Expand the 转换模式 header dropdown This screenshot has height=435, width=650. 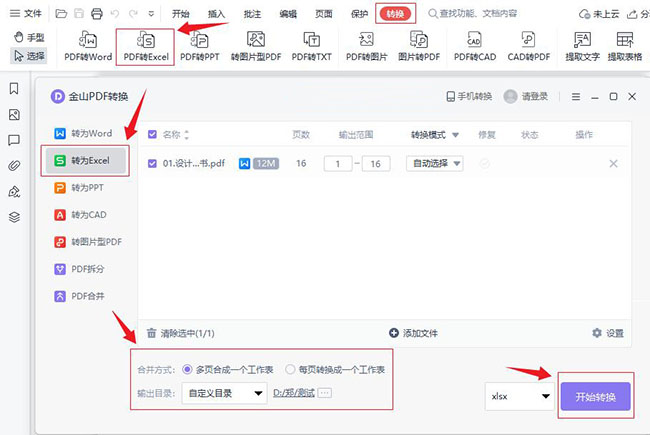(x=456, y=135)
